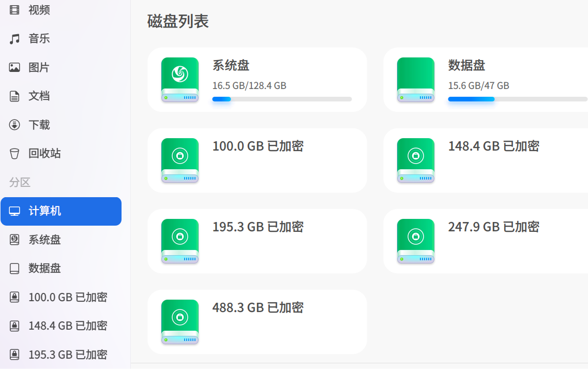Image resolution: width=588 pixels, height=369 pixels.
Task: Select the 247.9 GB encrypted drive icon
Action: (415, 241)
